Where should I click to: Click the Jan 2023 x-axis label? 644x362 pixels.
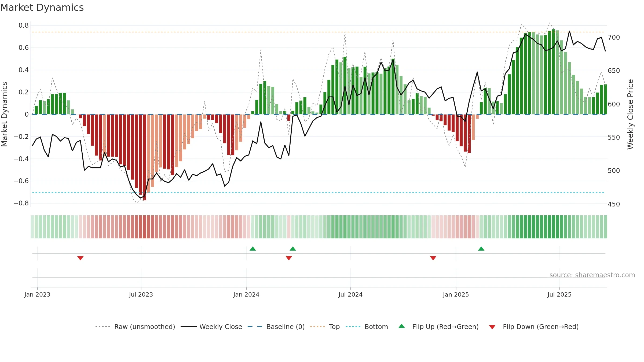tap(37, 294)
